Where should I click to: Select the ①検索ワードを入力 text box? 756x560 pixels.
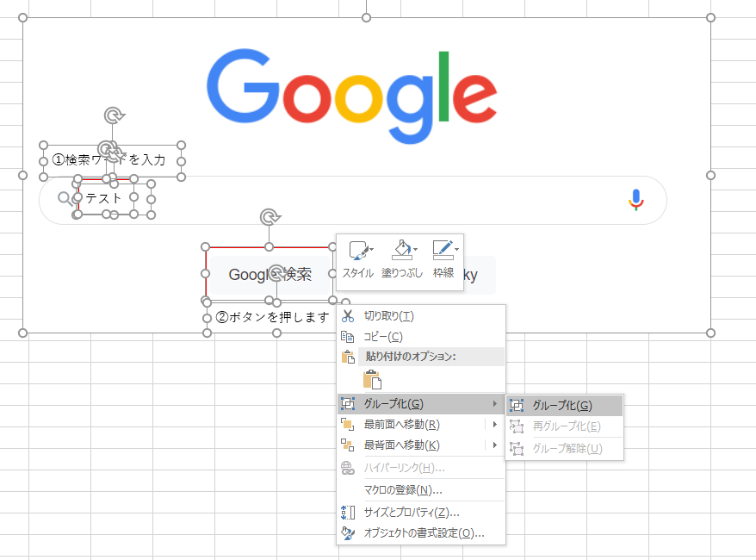pos(112,160)
